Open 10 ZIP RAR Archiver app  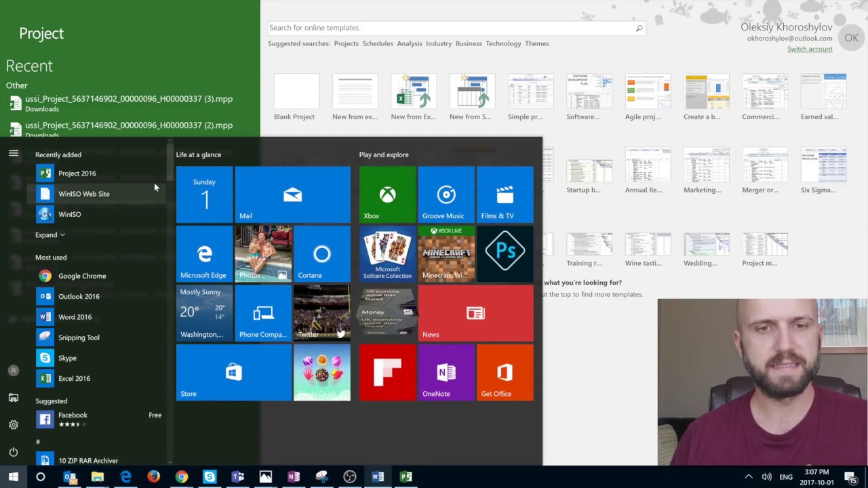(98, 460)
